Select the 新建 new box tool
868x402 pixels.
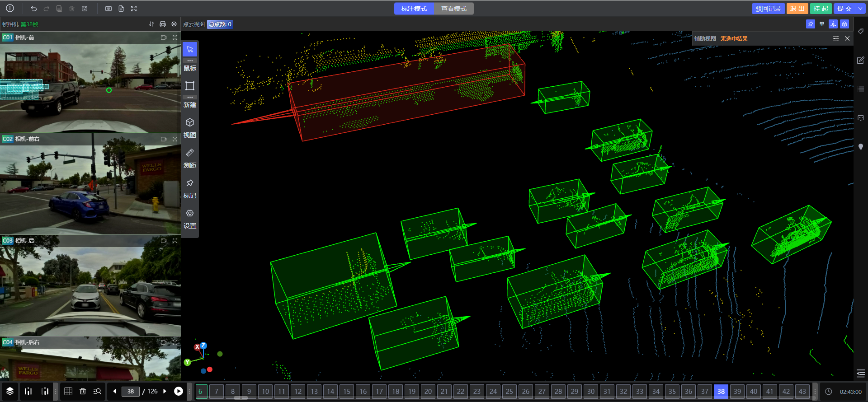pyautogui.click(x=190, y=86)
